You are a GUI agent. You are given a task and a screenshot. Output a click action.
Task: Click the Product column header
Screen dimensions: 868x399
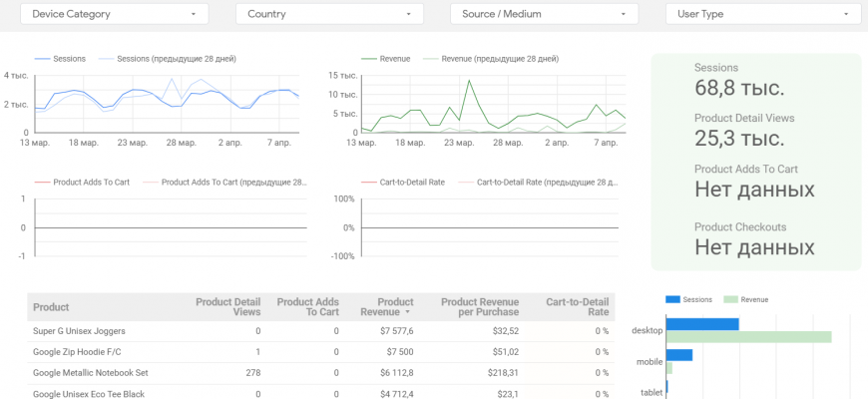point(51,307)
